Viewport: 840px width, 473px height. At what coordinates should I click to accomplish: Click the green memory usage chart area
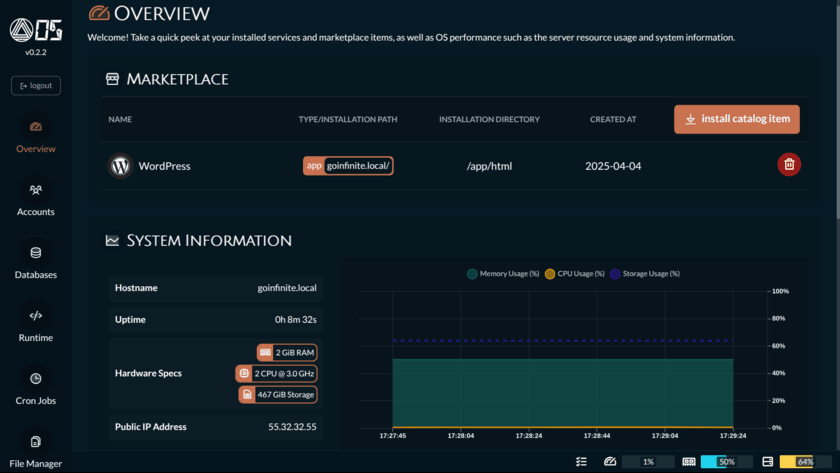(x=562, y=393)
